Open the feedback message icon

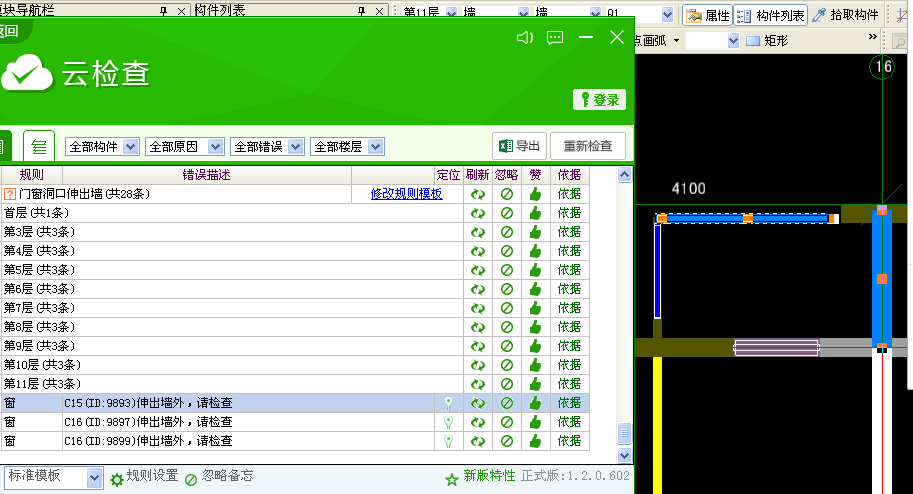pos(555,38)
